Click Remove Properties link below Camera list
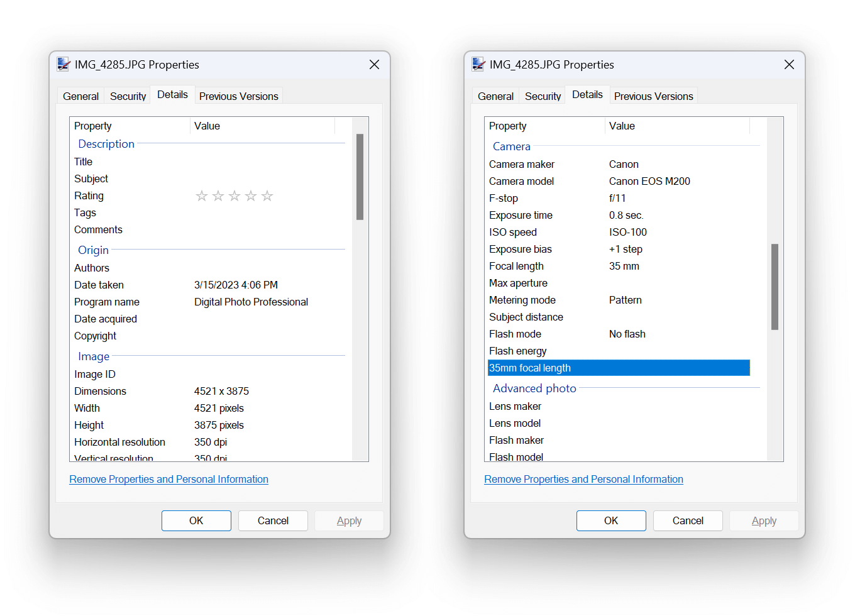The height and width of the screenshot is (616, 855). coord(583,479)
